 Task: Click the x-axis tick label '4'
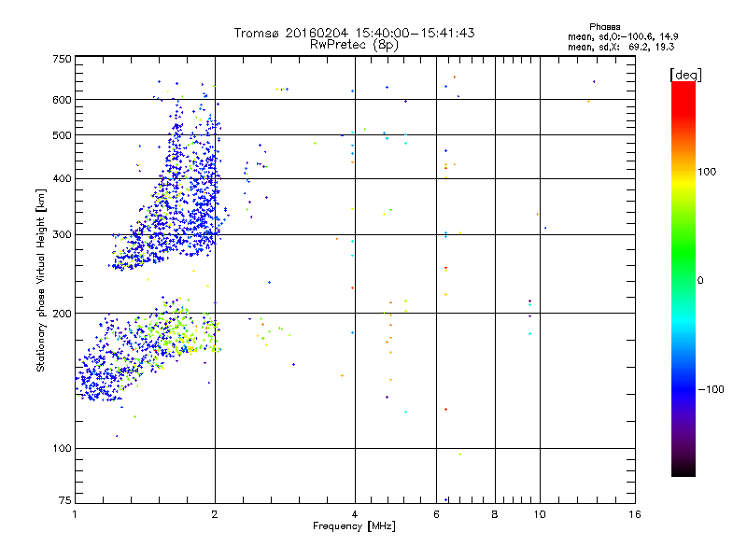355,514
